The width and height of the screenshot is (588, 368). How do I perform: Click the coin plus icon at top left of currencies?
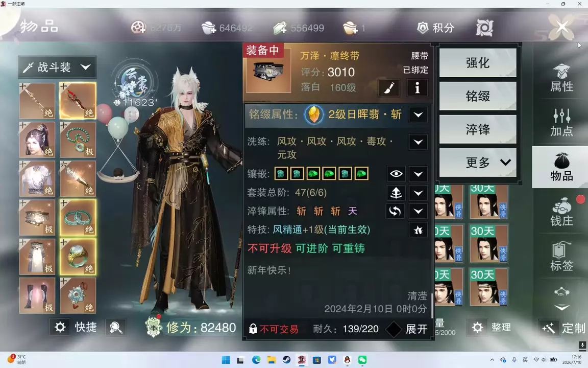pos(138,28)
